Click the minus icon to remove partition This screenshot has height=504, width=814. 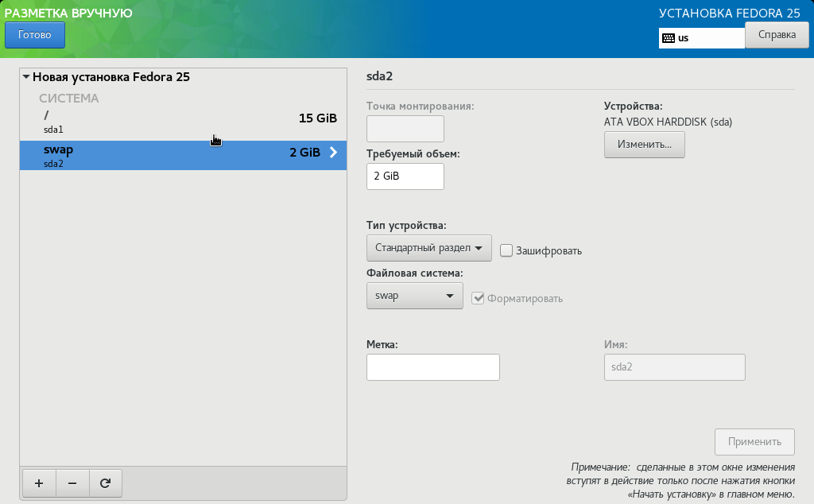[x=72, y=483]
